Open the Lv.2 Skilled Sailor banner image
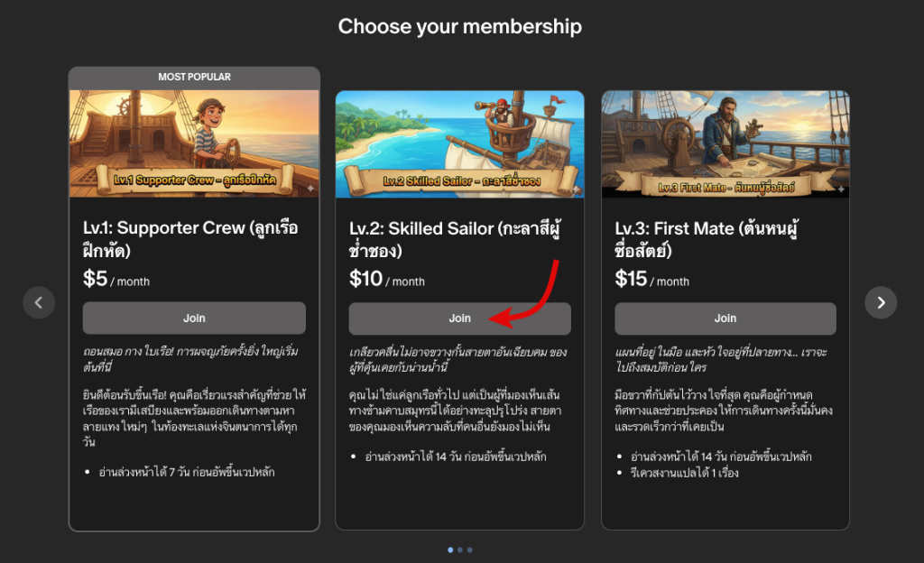 click(x=459, y=143)
